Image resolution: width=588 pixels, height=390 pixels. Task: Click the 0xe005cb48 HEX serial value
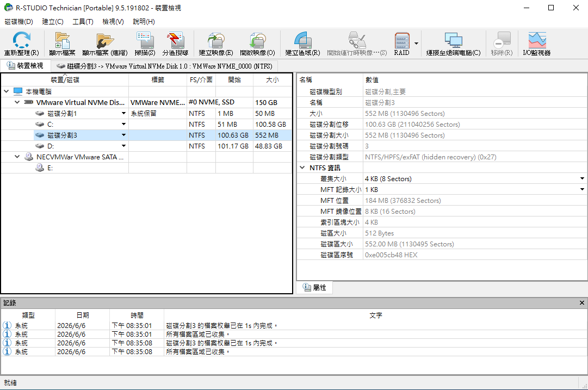pyautogui.click(x=391, y=255)
